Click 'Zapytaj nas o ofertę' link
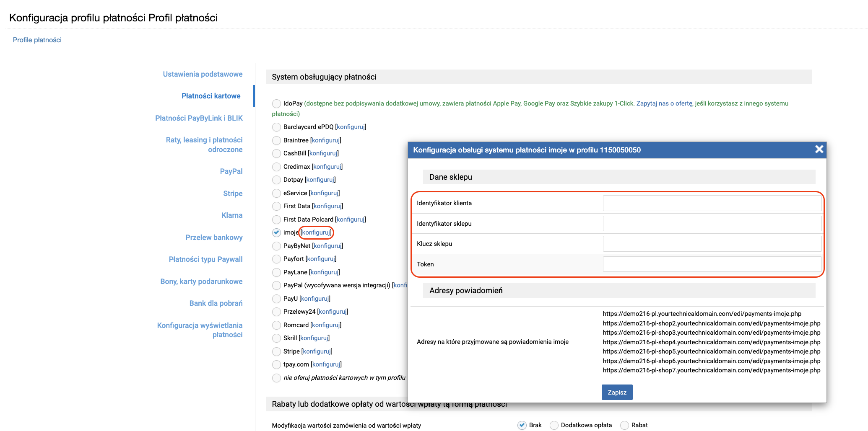 point(664,103)
